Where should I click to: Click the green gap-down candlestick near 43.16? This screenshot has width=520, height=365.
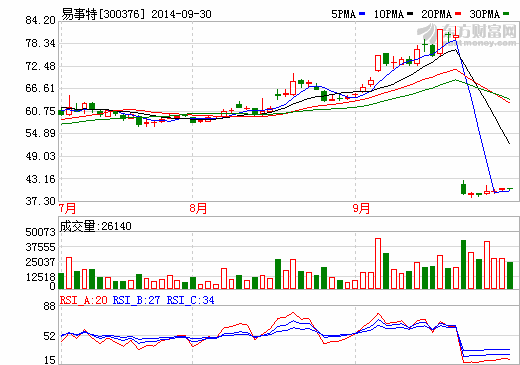(463, 188)
